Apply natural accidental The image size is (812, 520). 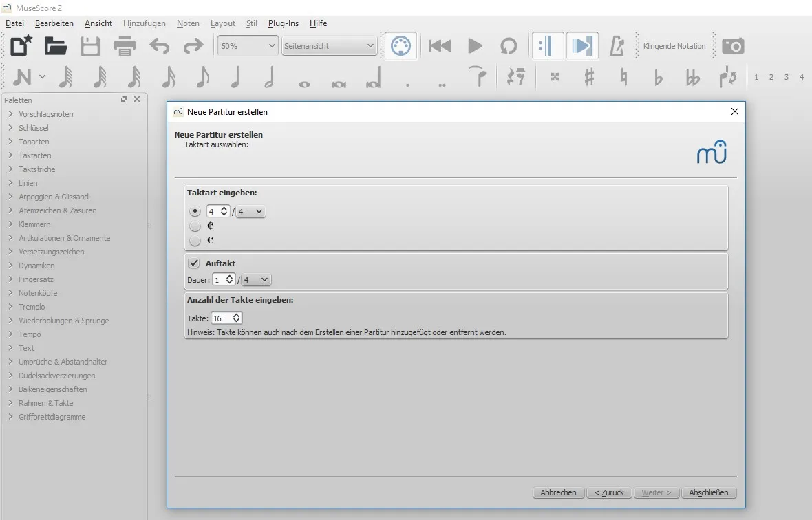click(623, 77)
